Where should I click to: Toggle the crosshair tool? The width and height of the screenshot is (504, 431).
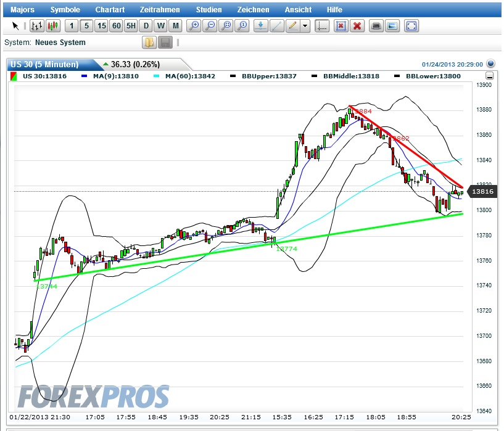(322, 26)
